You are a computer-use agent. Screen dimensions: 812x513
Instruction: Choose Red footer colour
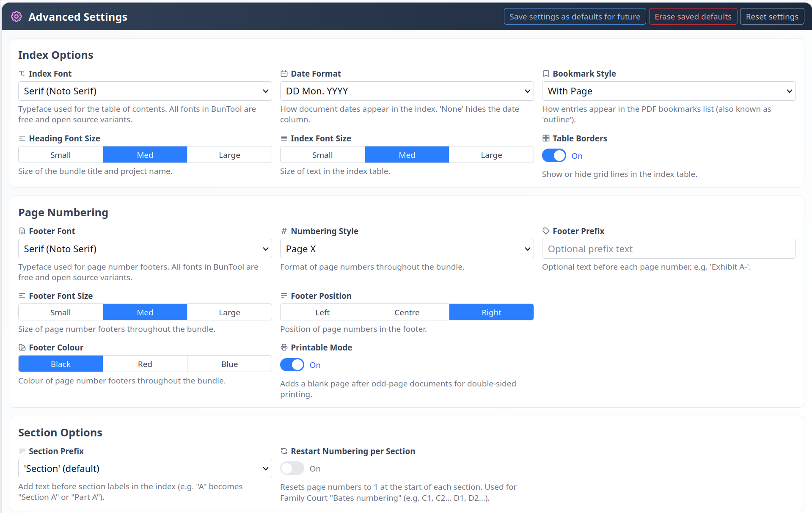[145, 364]
